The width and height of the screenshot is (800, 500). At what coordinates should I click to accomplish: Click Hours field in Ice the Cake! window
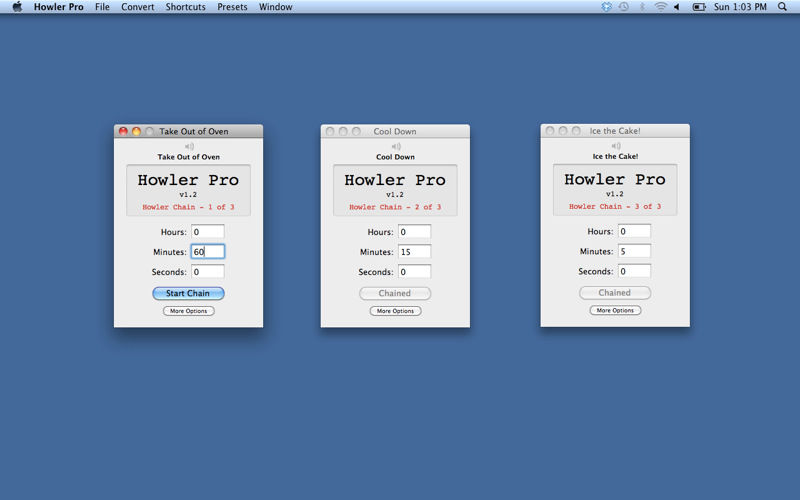[x=634, y=231]
